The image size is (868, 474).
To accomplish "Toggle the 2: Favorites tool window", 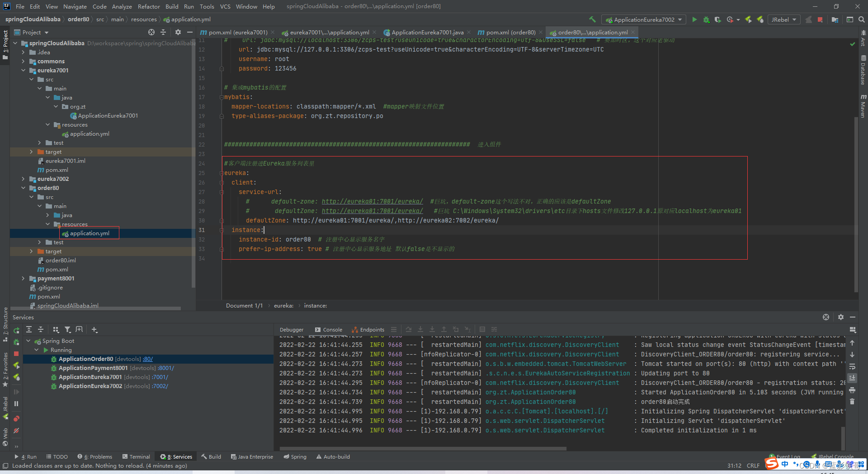I will point(5,370).
